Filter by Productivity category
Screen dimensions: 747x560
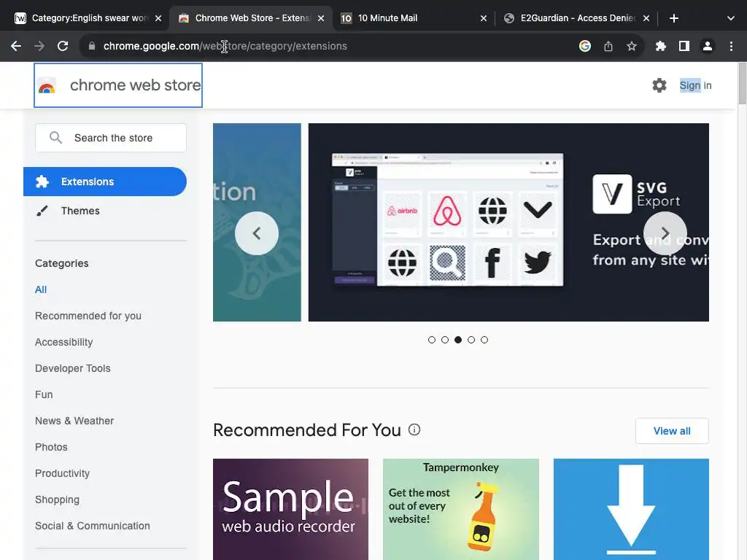63,472
